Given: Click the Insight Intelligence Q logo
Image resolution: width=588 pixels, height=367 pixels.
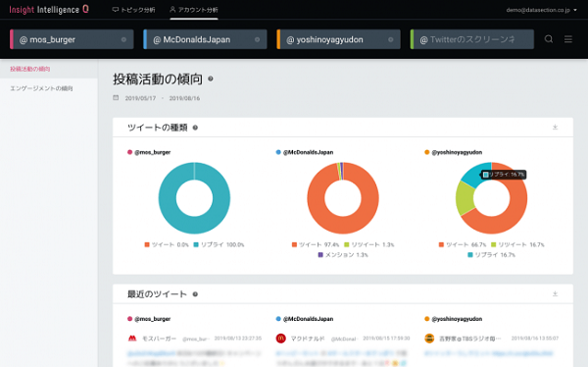Looking at the screenshot, I should pyautogui.click(x=49, y=10).
